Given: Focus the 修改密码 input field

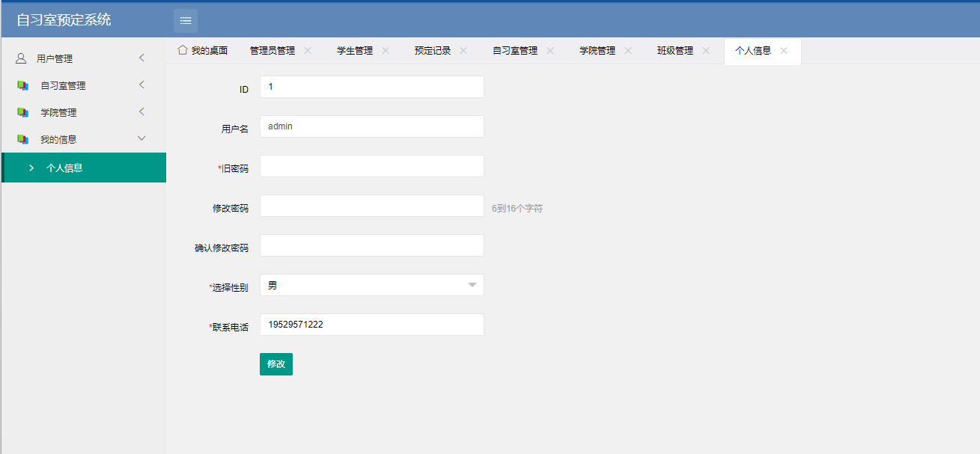Looking at the screenshot, I should click(372, 206).
